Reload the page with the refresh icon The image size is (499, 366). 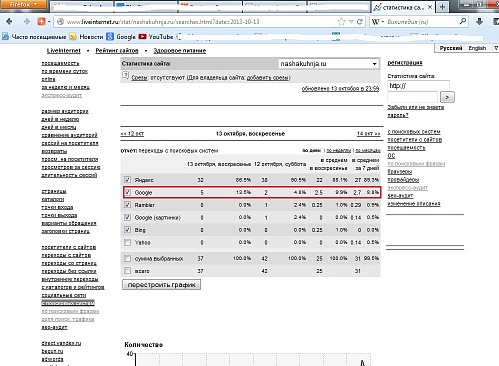(360, 22)
